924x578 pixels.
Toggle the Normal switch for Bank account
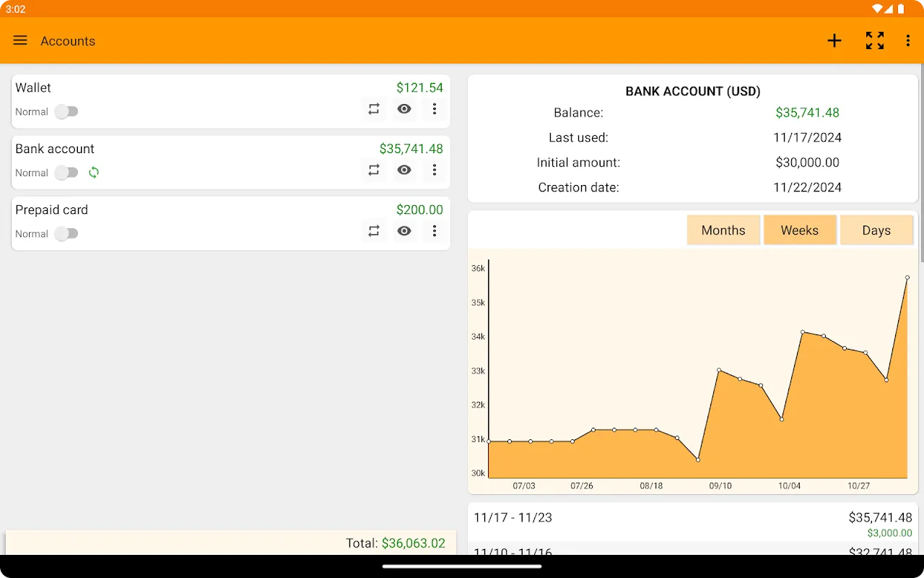[66, 173]
